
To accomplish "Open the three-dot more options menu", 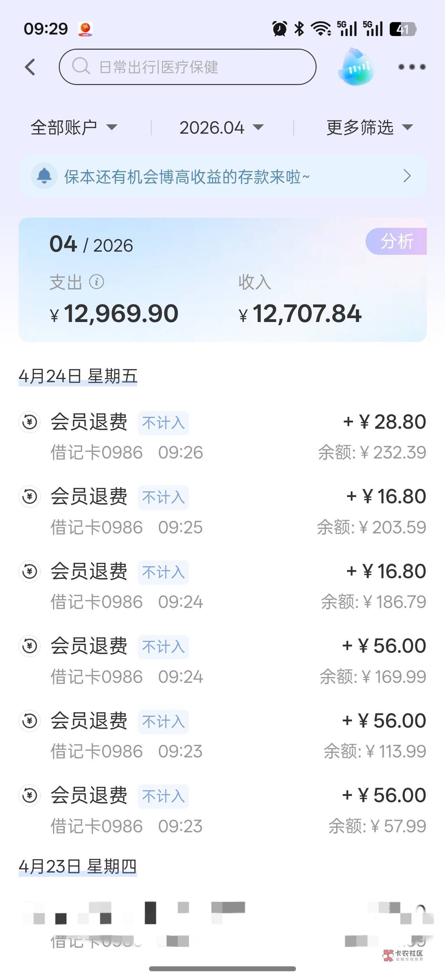I will pos(412,67).
